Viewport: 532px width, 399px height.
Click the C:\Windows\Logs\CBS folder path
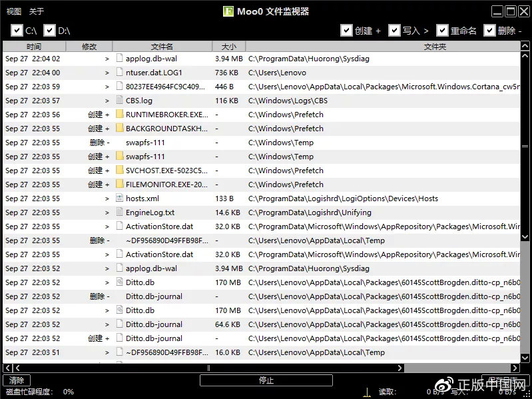tap(288, 101)
